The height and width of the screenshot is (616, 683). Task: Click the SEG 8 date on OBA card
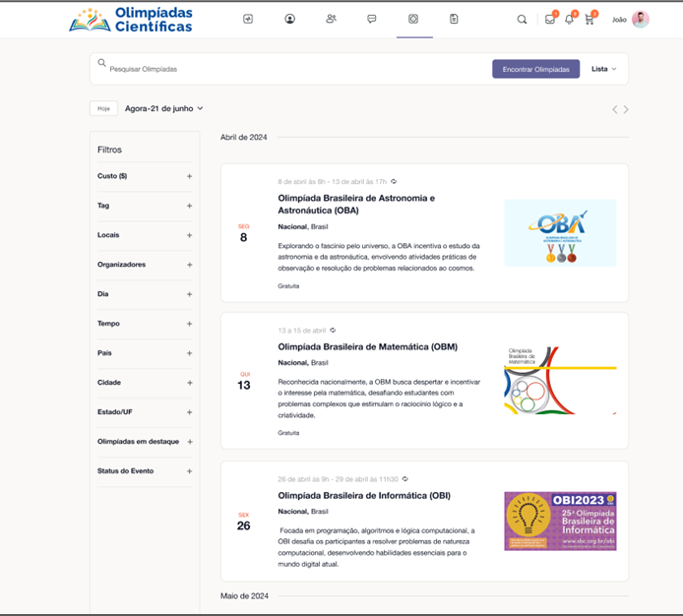(x=243, y=233)
